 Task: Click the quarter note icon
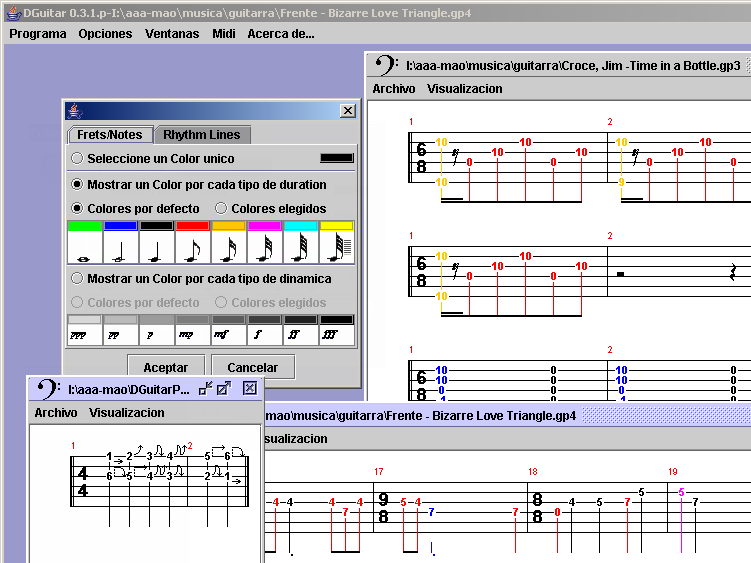coord(157,247)
